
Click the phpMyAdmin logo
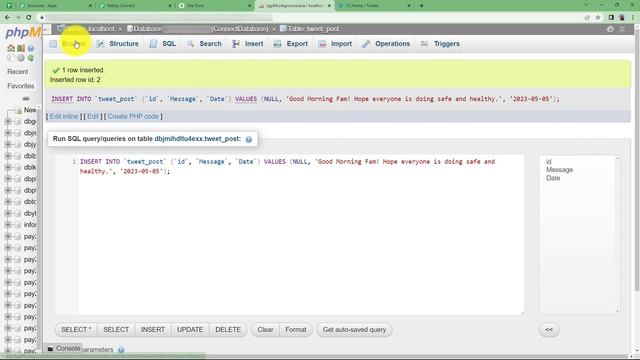23,33
